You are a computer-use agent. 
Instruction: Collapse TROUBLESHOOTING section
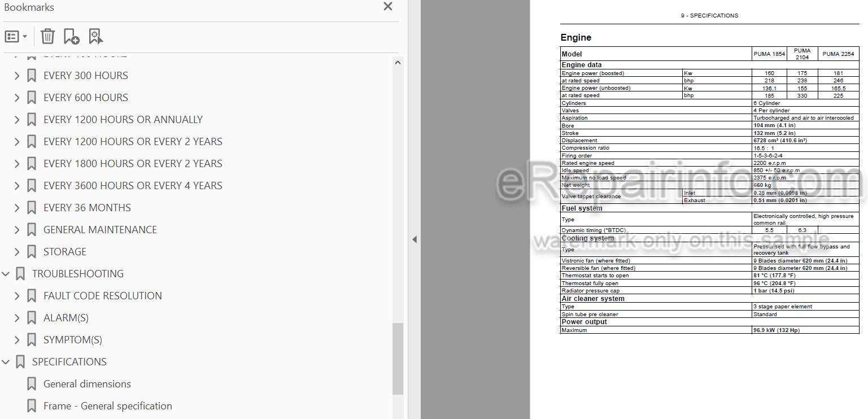tap(6, 274)
